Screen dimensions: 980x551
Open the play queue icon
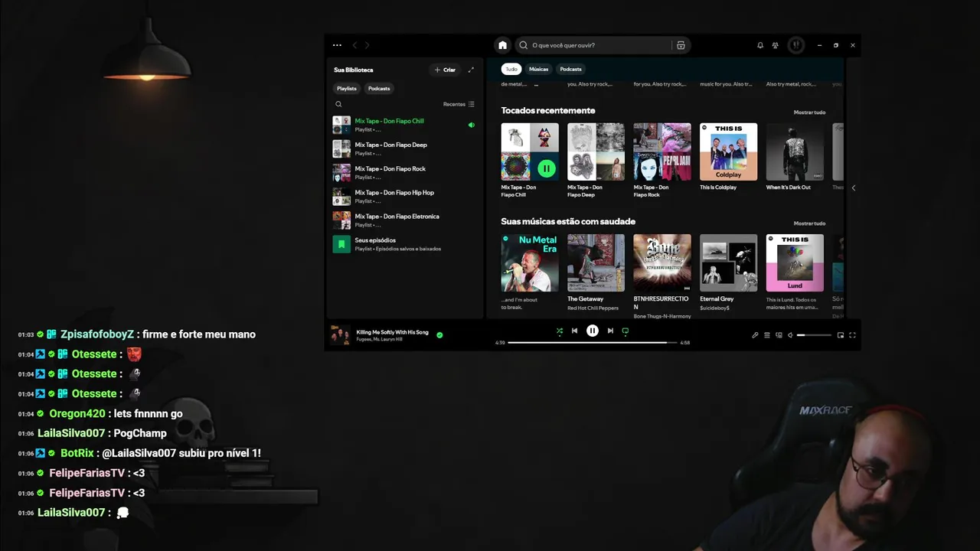(767, 335)
